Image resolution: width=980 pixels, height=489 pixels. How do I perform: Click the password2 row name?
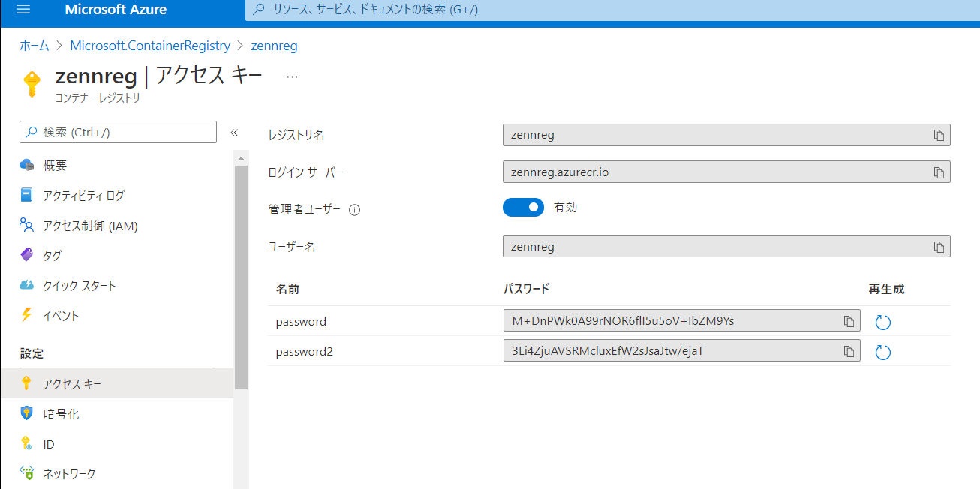pyautogui.click(x=304, y=351)
